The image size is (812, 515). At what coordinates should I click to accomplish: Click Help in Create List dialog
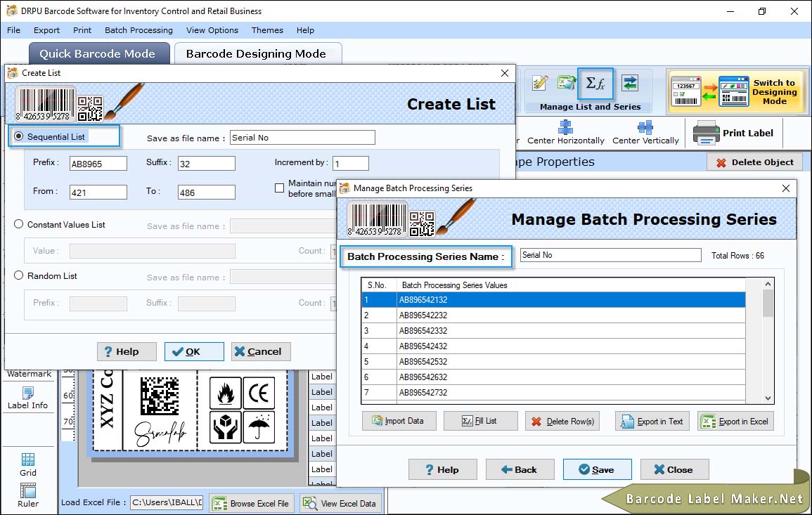pyautogui.click(x=127, y=351)
